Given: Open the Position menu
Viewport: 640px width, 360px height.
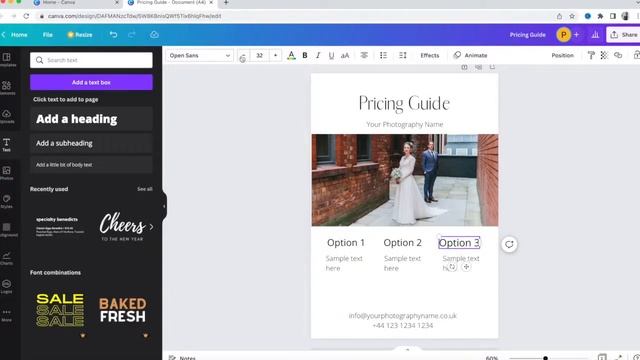Looking at the screenshot, I should click(x=562, y=55).
